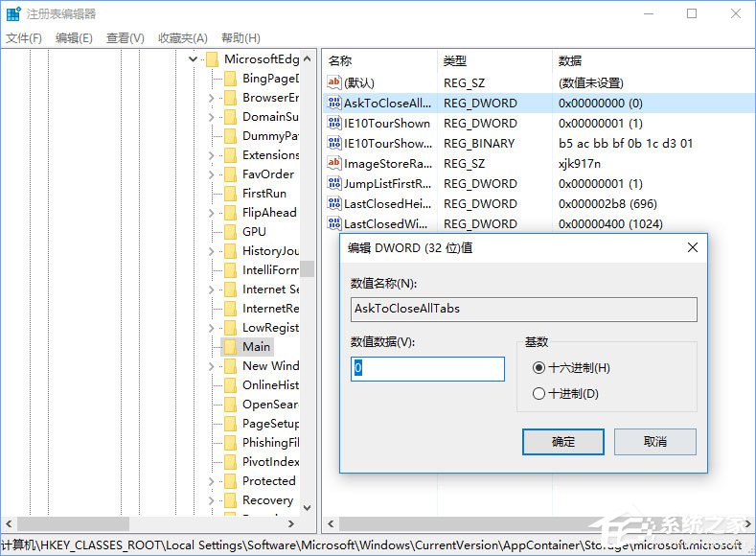
Task: Select the OnlineHist tree item
Action: pos(270,385)
